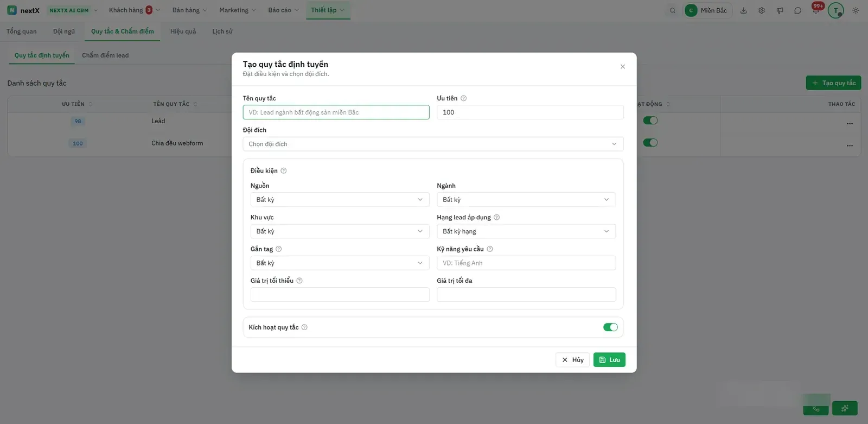Open the Gắn tag dropdown
868x424 pixels.
[340, 263]
